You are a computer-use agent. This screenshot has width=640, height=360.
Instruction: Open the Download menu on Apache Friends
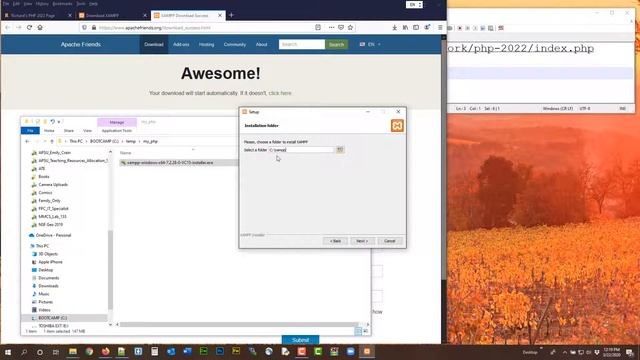[x=153, y=44]
